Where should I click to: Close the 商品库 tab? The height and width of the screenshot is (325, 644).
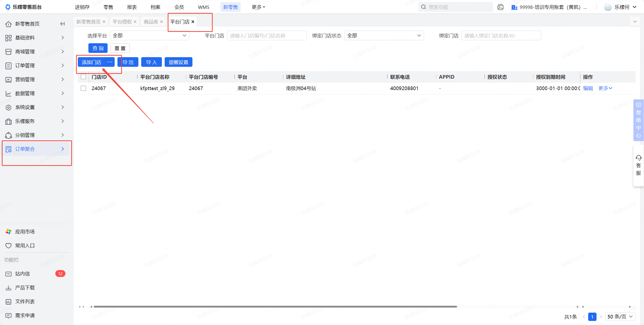point(162,22)
